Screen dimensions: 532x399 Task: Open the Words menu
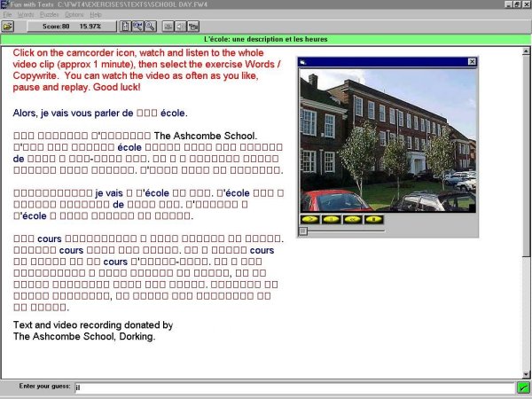(x=26, y=15)
